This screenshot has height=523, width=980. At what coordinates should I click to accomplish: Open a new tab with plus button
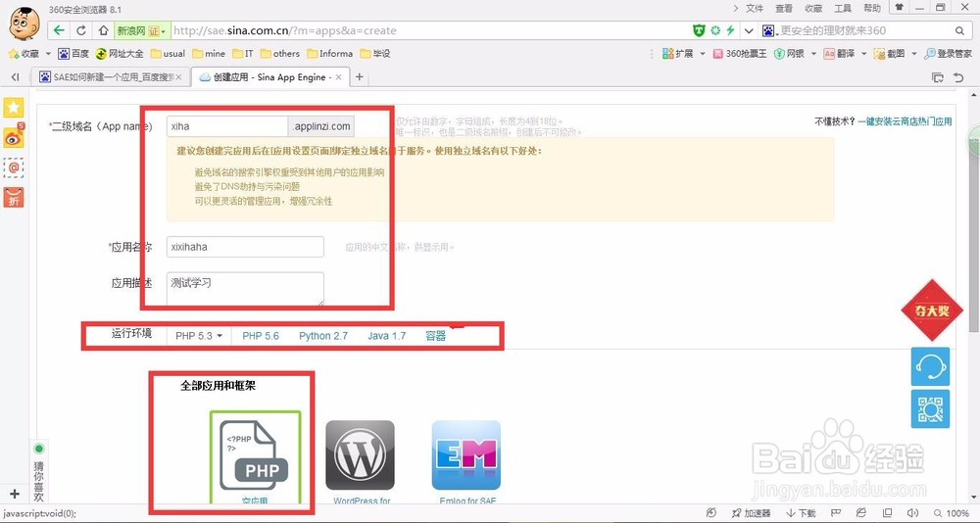[359, 76]
